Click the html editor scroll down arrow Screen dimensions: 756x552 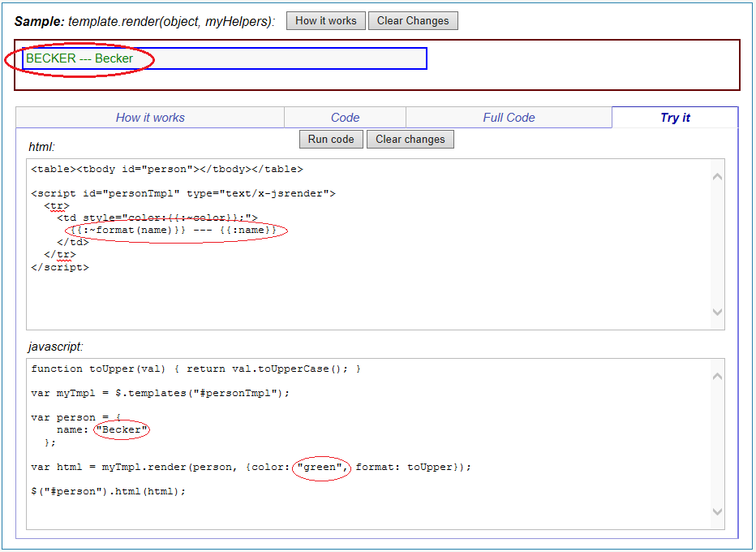(x=717, y=313)
